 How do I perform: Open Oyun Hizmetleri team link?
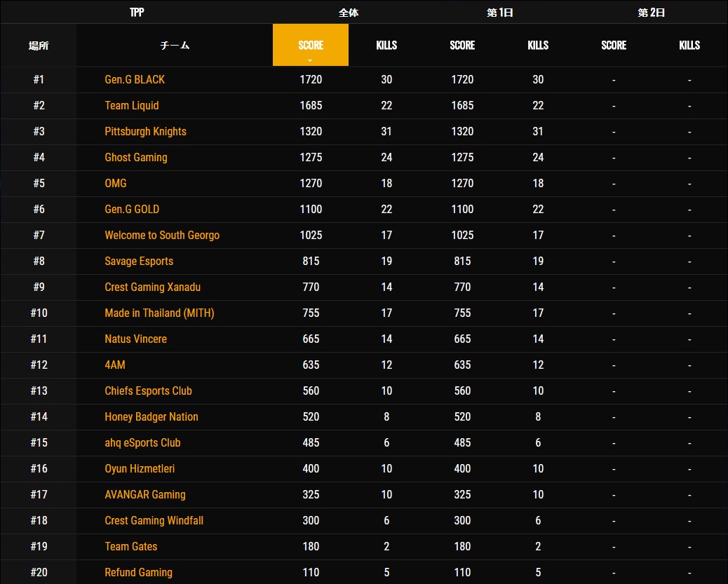(x=140, y=469)
